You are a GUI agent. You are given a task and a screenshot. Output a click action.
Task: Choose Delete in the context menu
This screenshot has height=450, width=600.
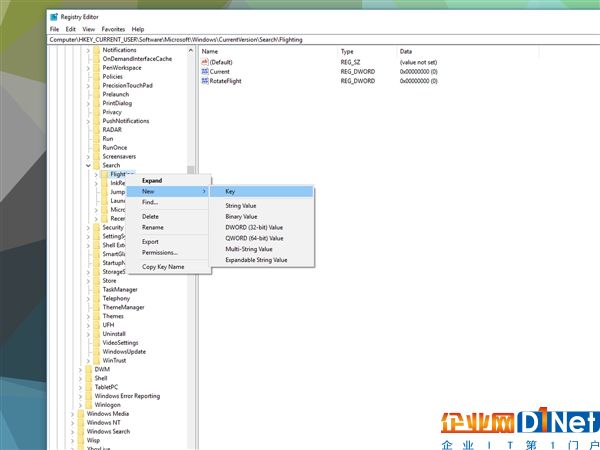pyautogui.click(x=169, y=217)
